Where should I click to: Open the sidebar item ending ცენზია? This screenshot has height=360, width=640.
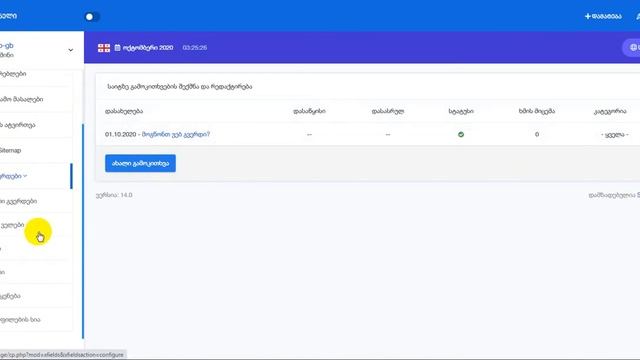[x=36, y=296]
